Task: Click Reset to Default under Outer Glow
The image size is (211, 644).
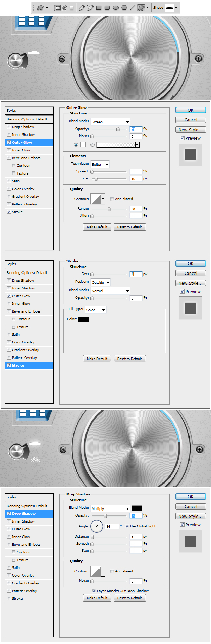Action: pos(129,227)
